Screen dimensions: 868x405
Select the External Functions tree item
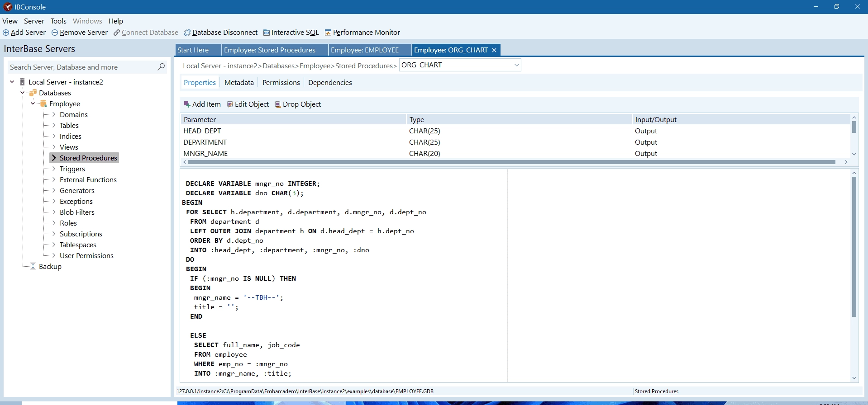88,179
